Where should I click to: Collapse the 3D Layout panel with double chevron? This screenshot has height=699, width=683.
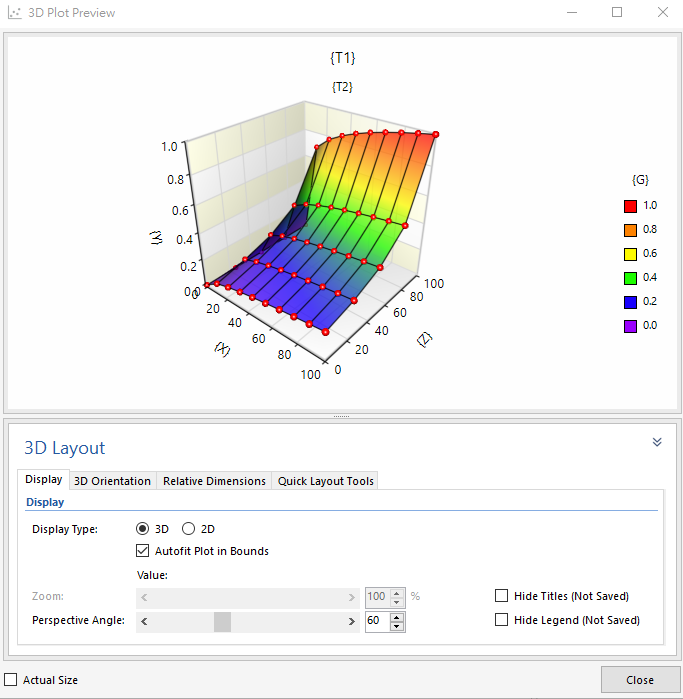click(x=657, y=442)
